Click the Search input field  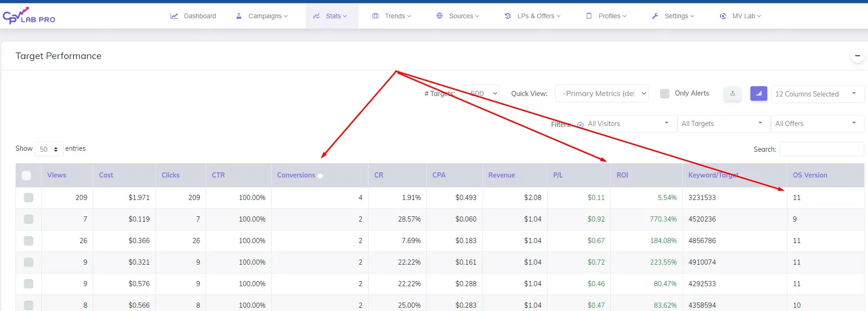[x=821, y=149]
